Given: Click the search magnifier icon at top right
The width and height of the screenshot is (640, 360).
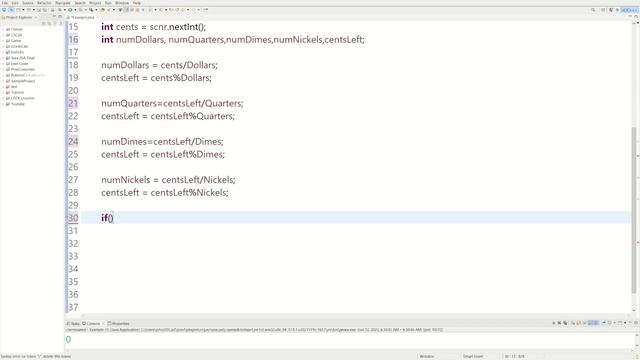Looking at the screenshot, I should (593, 10).
